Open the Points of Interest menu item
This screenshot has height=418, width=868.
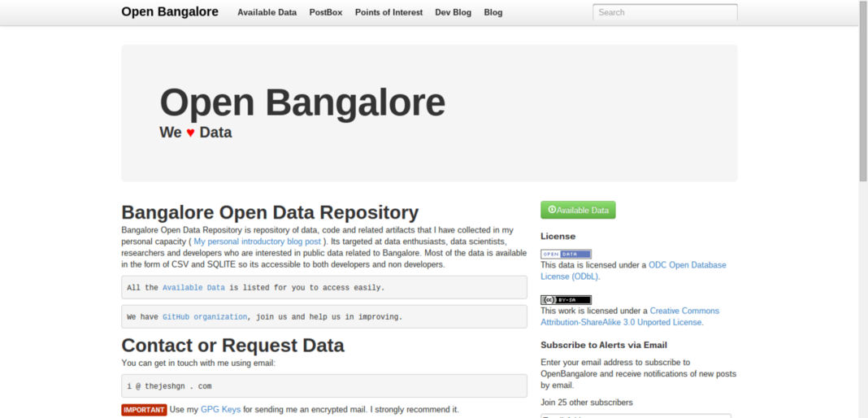coord(388,12)
